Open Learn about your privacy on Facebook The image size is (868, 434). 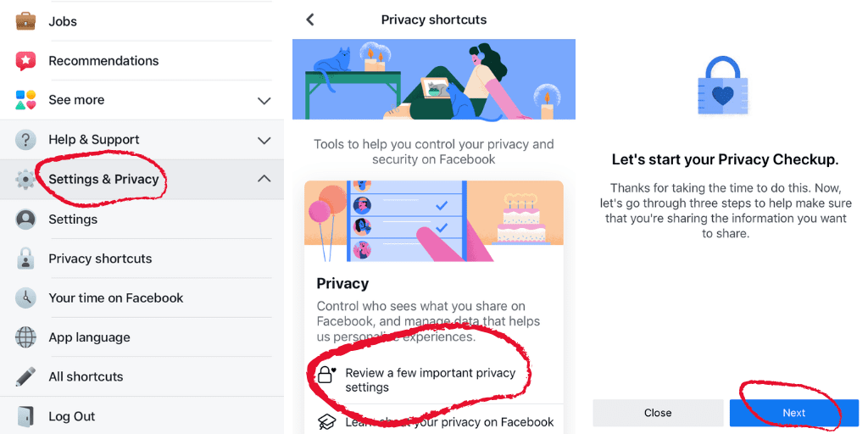point(449,422)
